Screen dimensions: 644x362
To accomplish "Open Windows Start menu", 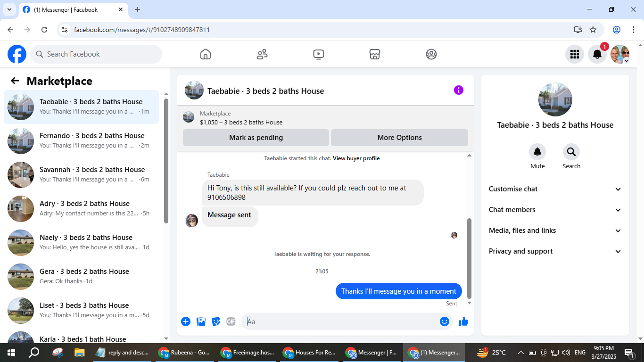I will coord(11,352).
